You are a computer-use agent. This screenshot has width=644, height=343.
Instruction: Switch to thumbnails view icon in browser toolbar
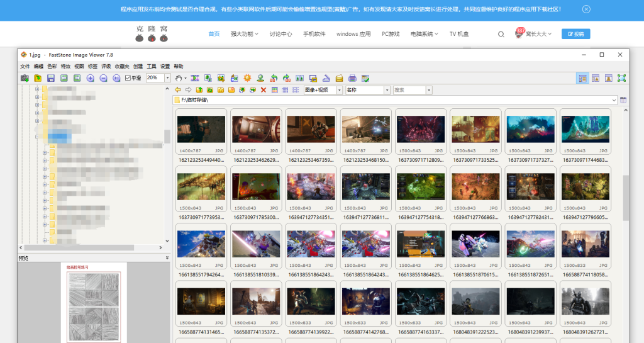(274, 89)
